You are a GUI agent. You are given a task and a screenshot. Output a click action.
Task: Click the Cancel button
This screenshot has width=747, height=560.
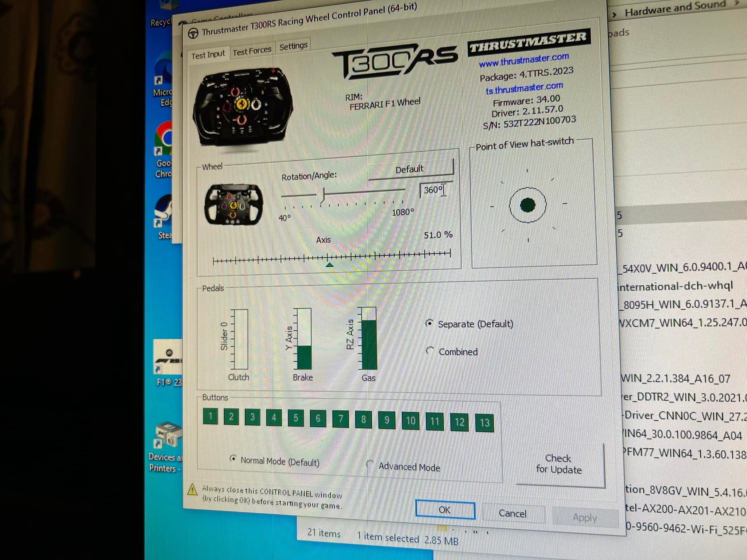(x=513, y=513)
